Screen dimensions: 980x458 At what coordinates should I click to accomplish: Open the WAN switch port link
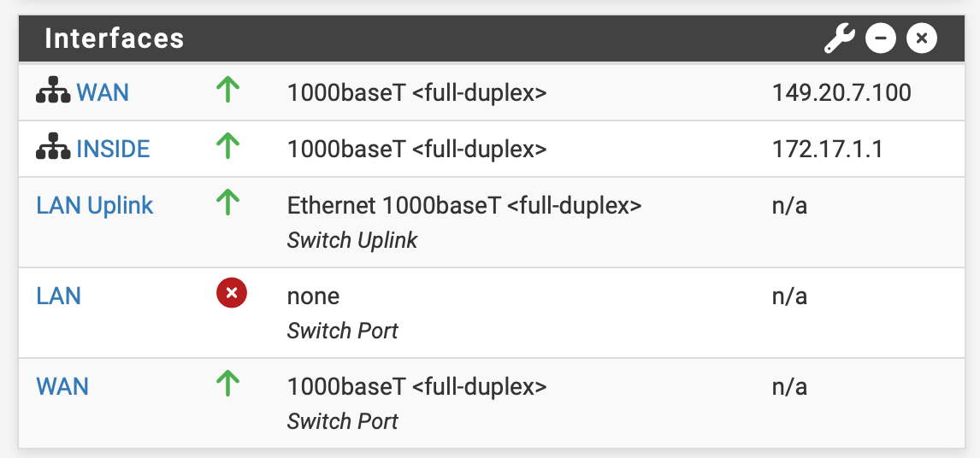point(62,386)
